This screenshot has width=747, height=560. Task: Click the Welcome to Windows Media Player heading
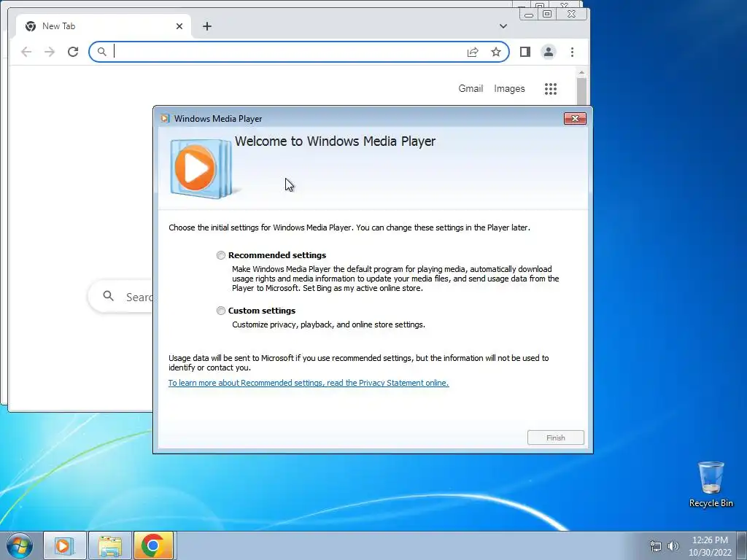pyautogui.click(x=335, y=141)
